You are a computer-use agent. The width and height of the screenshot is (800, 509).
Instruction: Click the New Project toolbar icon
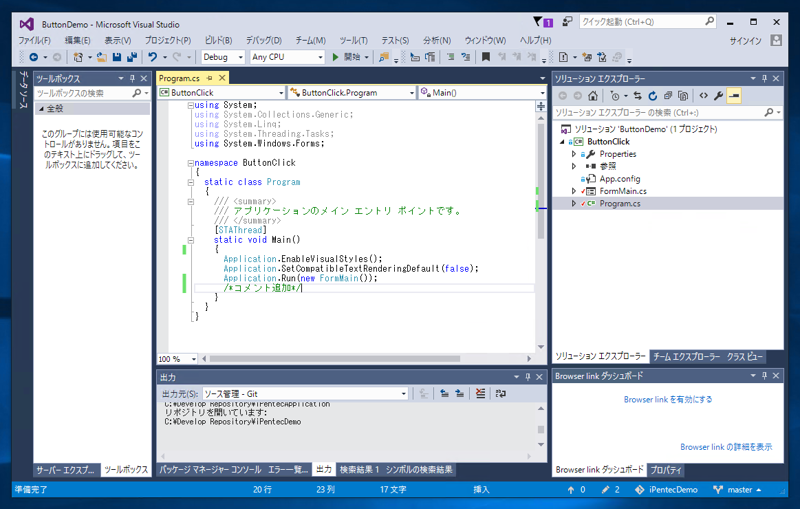[x=78, y=57]
